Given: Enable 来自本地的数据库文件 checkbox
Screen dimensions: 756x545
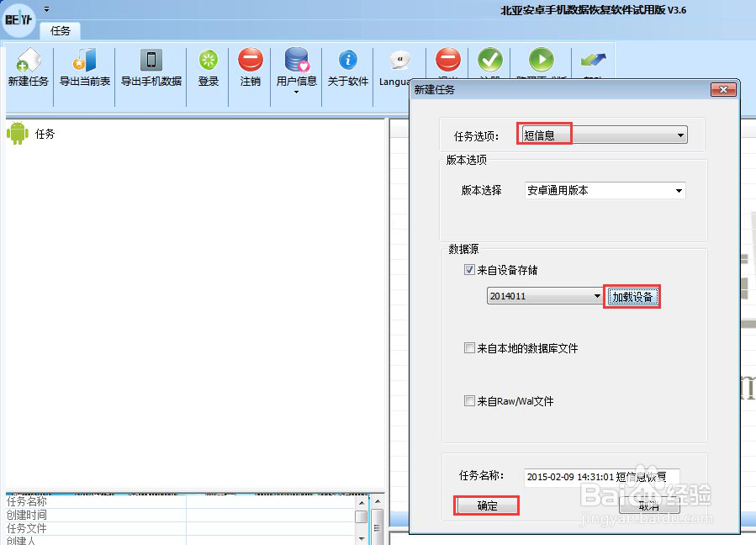Looking at the screenshot, I should tap(469, 347).
